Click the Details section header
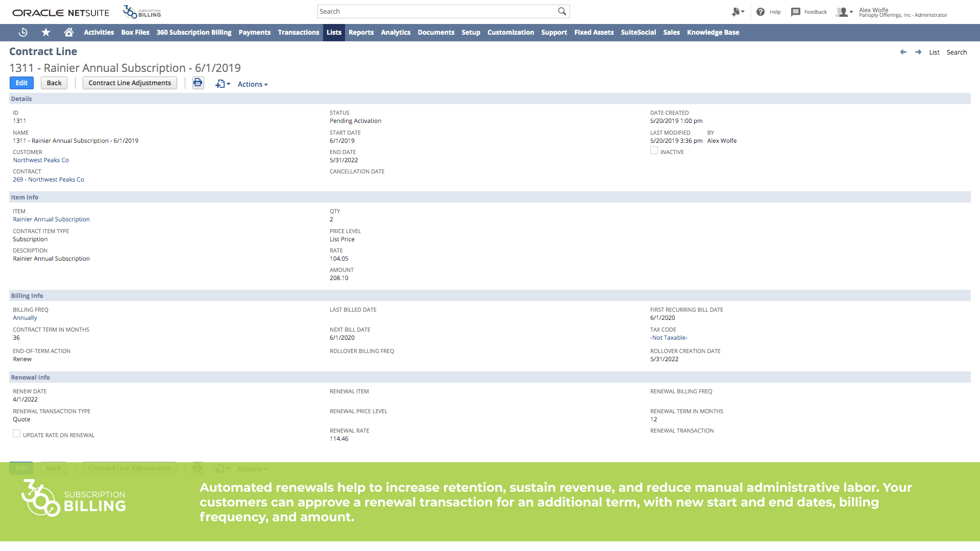 pos(490,98)
